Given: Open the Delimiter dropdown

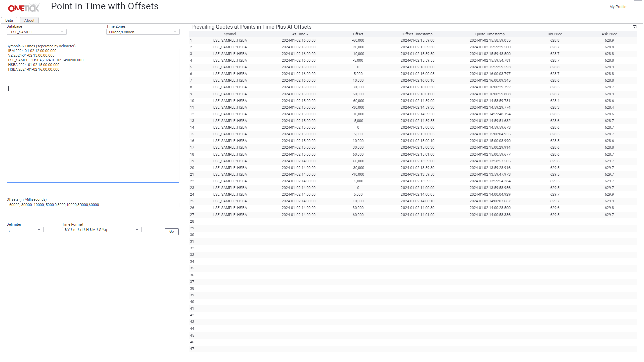Looking at the screenshot, I should coord(25,230).
